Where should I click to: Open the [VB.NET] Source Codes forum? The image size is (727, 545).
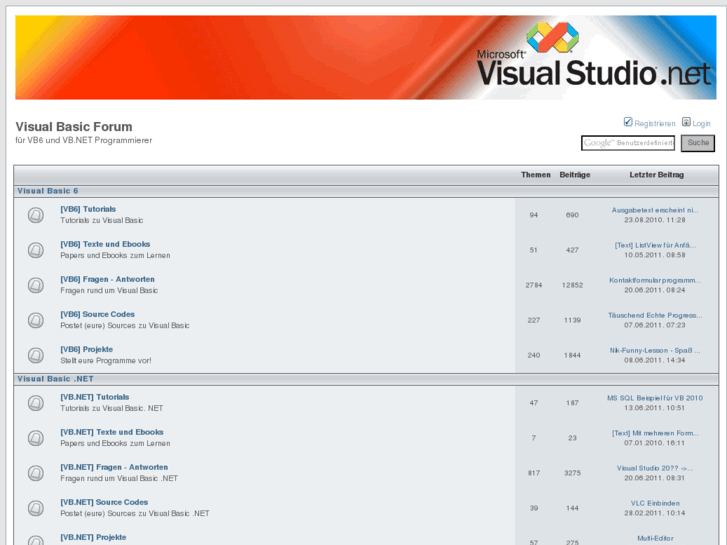click(104, 502)
